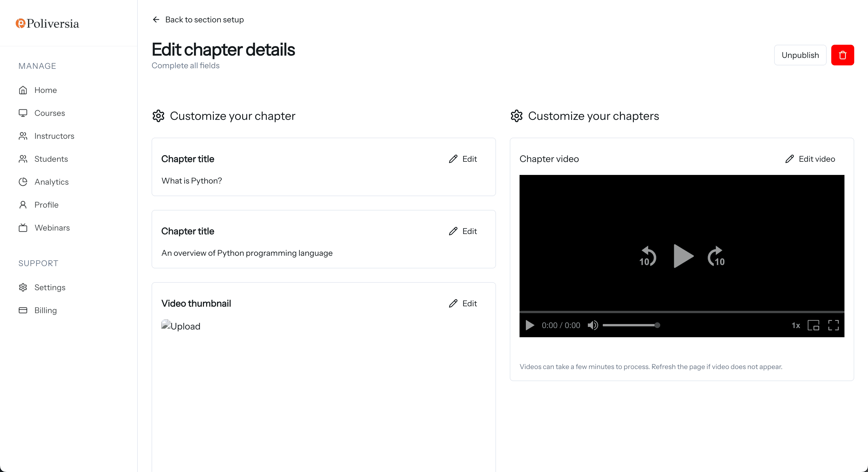Click the Settings gear icon in sidebar
868x472 pixels.
click(x=23, y=287)
